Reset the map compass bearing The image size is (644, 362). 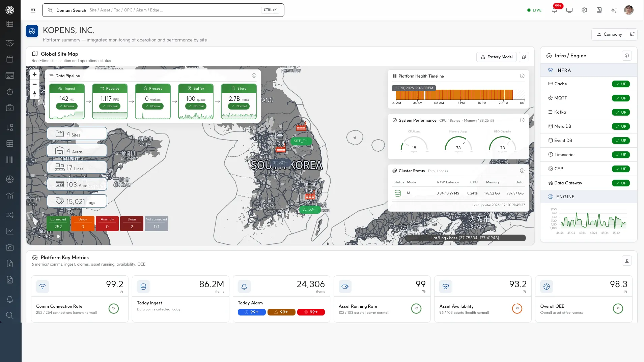click(34, 94)
